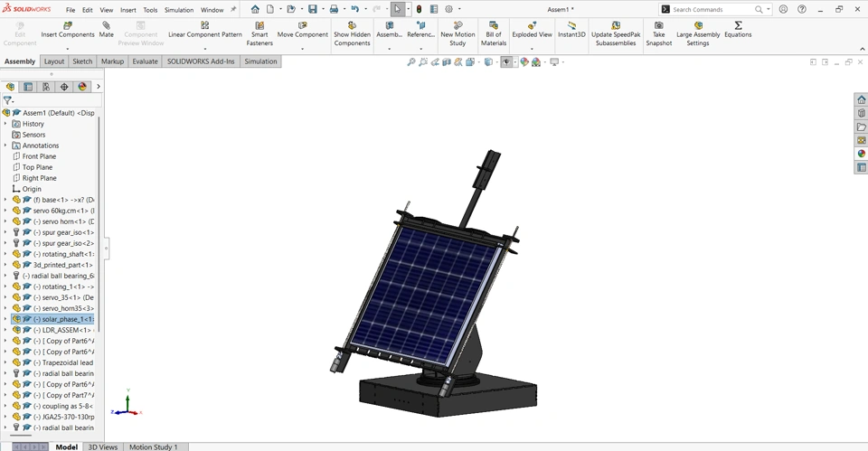Open the ConfigurationManager tab icon

(x=46, y=87)
